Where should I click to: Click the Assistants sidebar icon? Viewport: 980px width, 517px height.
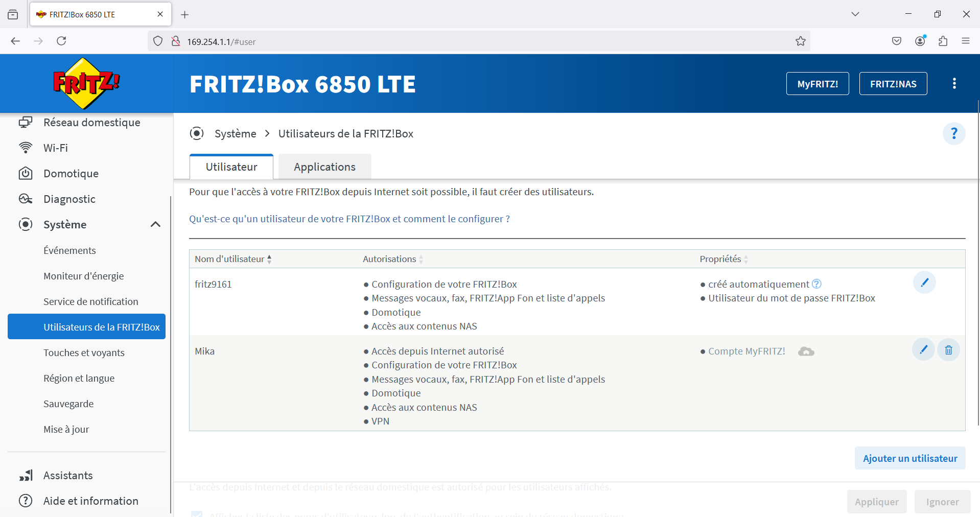pos(26,476)
